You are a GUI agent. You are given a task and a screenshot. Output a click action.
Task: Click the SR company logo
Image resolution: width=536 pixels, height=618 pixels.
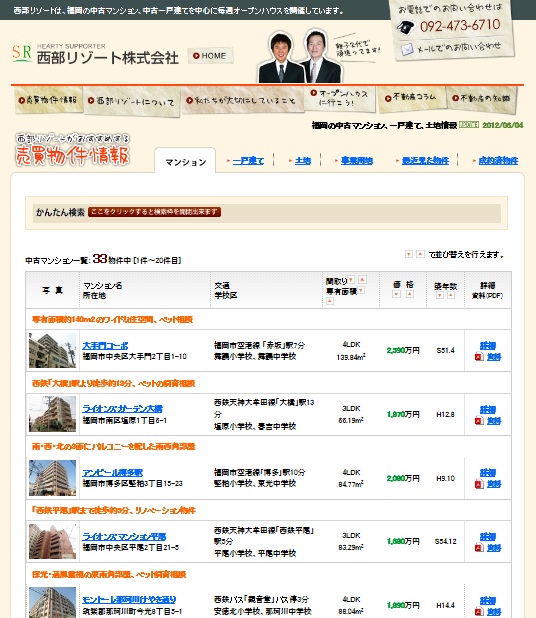pos(22,53)
